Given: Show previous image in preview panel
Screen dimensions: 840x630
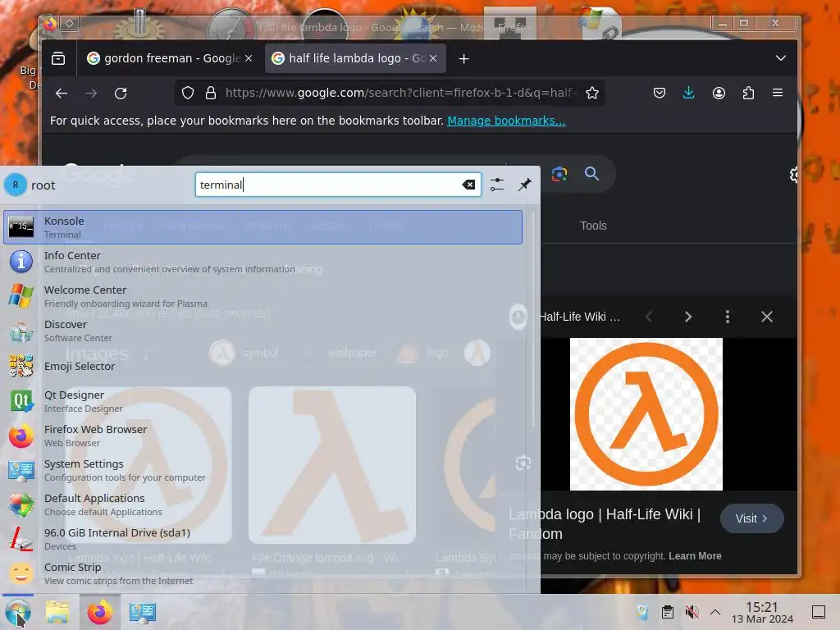Looking at the screenshot, I should pyautogui.click(x=649, y=317).
